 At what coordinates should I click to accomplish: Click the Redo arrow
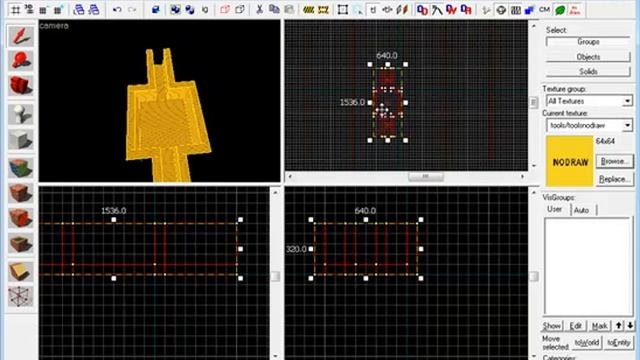(132, 9)
